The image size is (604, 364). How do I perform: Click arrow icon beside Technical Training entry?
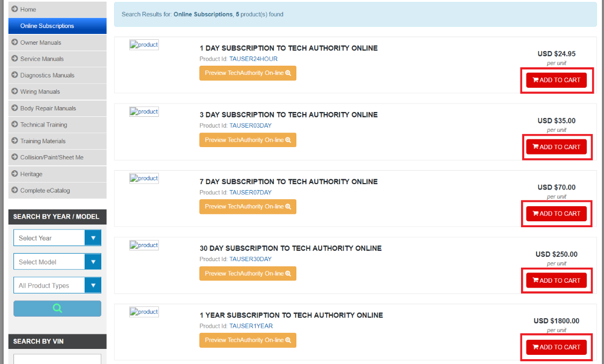13,124
